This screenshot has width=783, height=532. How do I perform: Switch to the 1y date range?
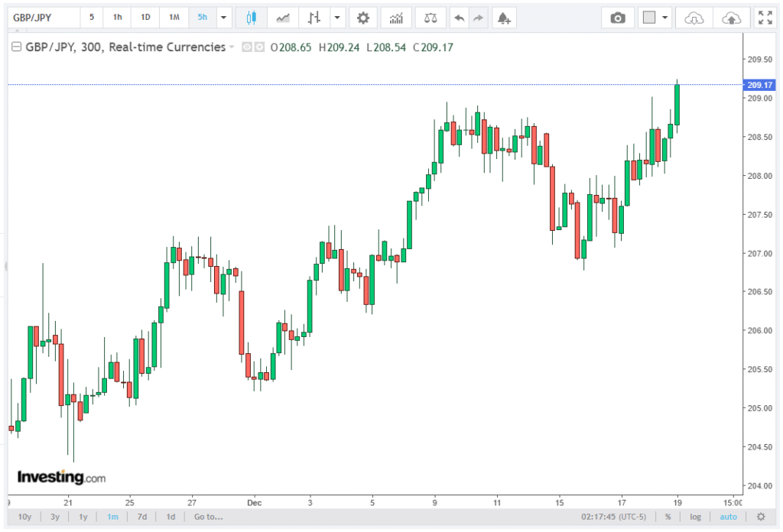83,517
